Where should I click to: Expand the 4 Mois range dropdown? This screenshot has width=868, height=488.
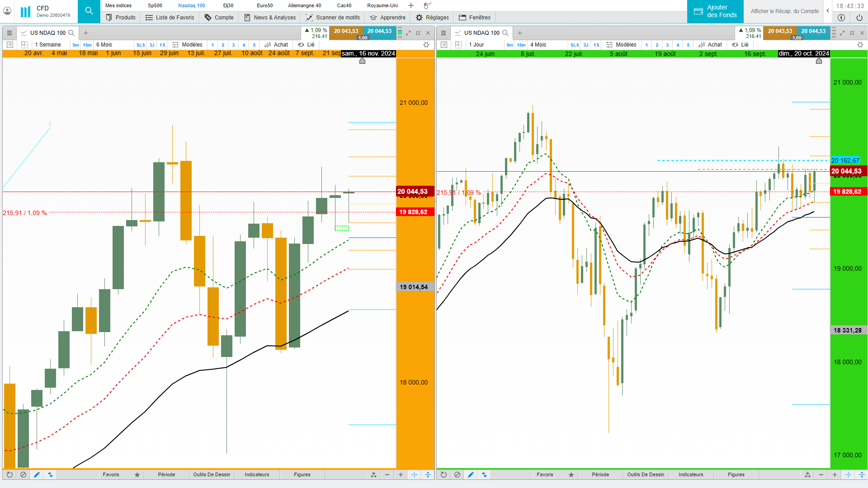click(538, 45)
